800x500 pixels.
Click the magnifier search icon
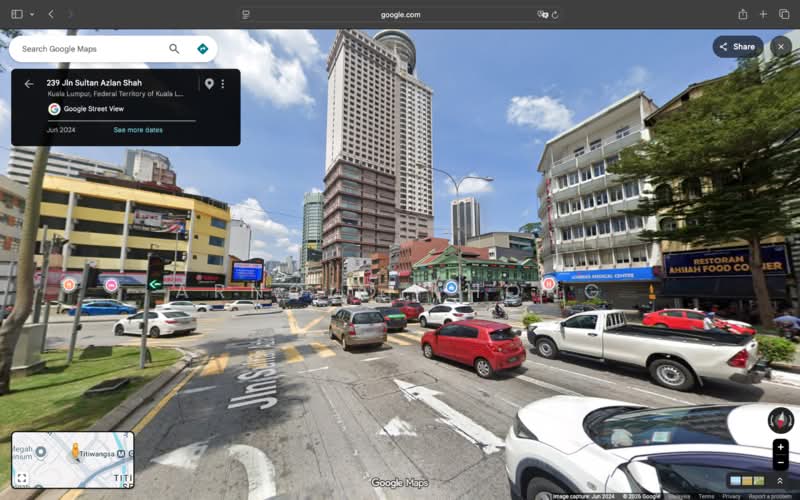point(174,49)
